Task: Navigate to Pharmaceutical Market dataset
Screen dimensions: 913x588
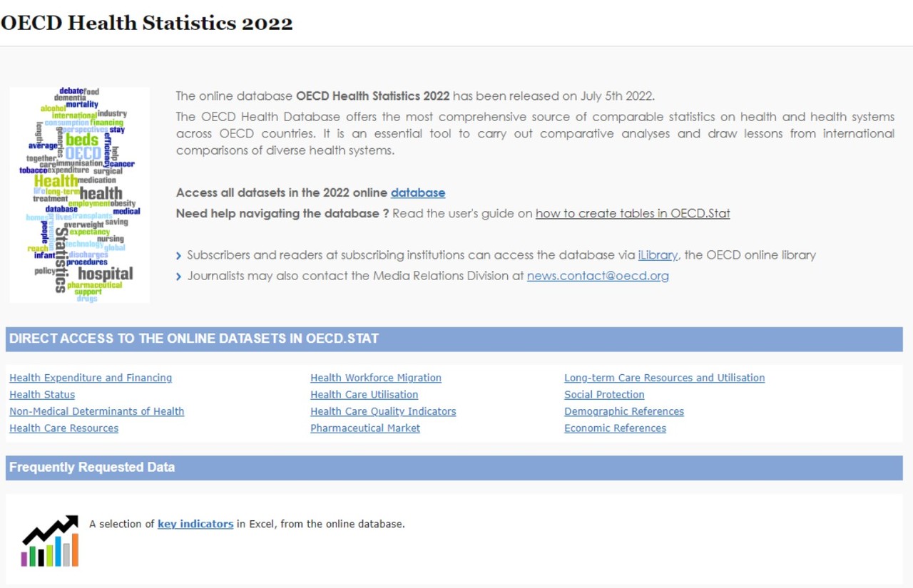Action: point(364,428)
